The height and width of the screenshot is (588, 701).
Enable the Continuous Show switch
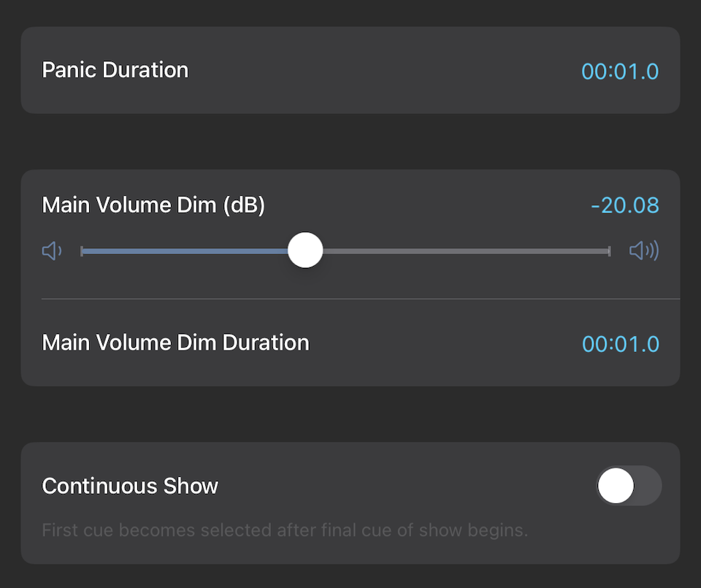tap(629, 486)
